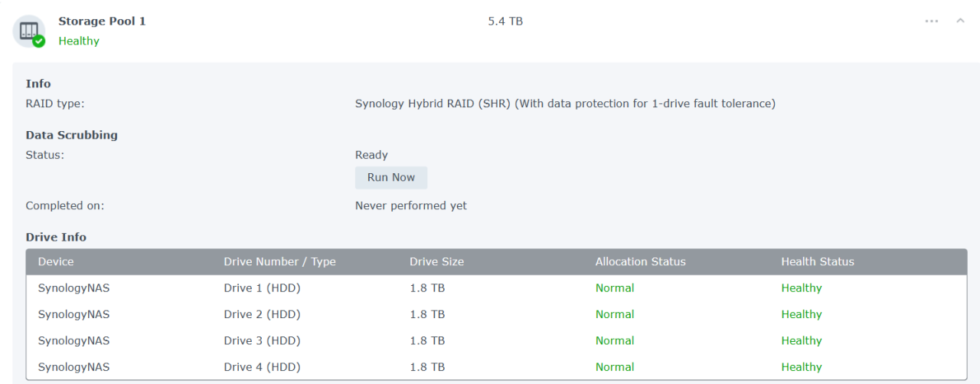Click the Storage Pool 1 title
Screen dimensions: 980x384
[102, 21]
